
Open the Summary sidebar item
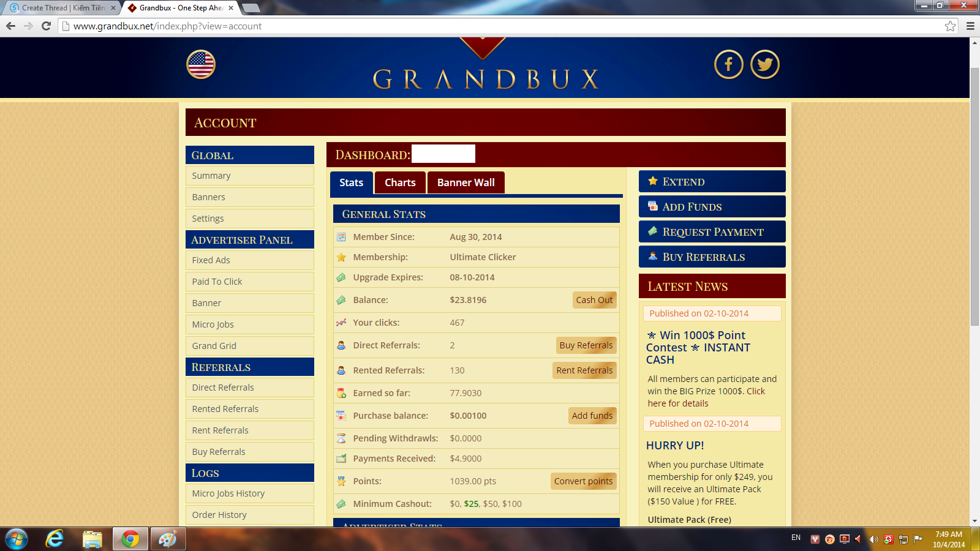pyautogui.click(x=250, y=176)
